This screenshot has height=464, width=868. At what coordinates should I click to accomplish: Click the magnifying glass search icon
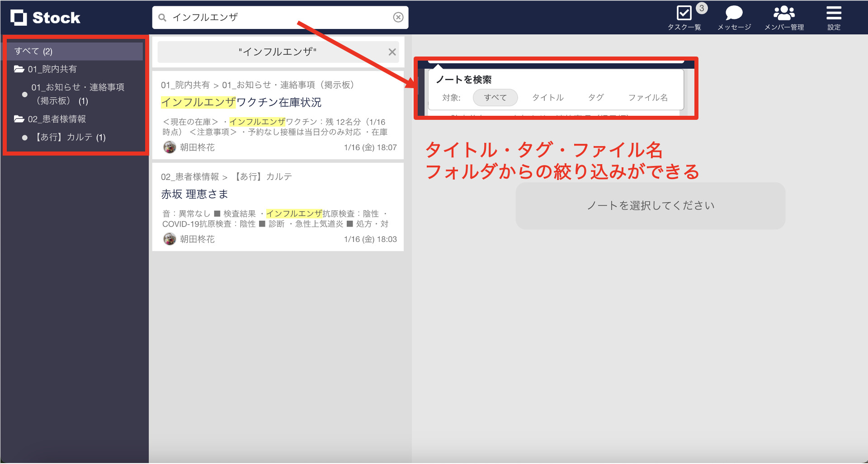162,17
